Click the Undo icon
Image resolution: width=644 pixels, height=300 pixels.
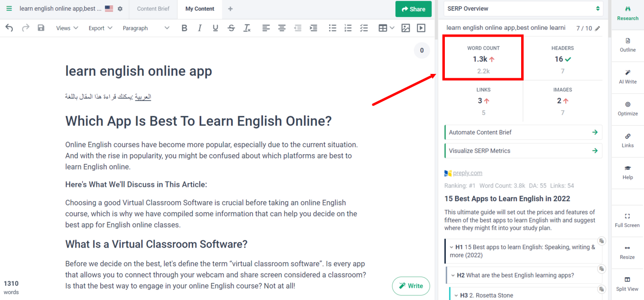[x=9, y=28]
